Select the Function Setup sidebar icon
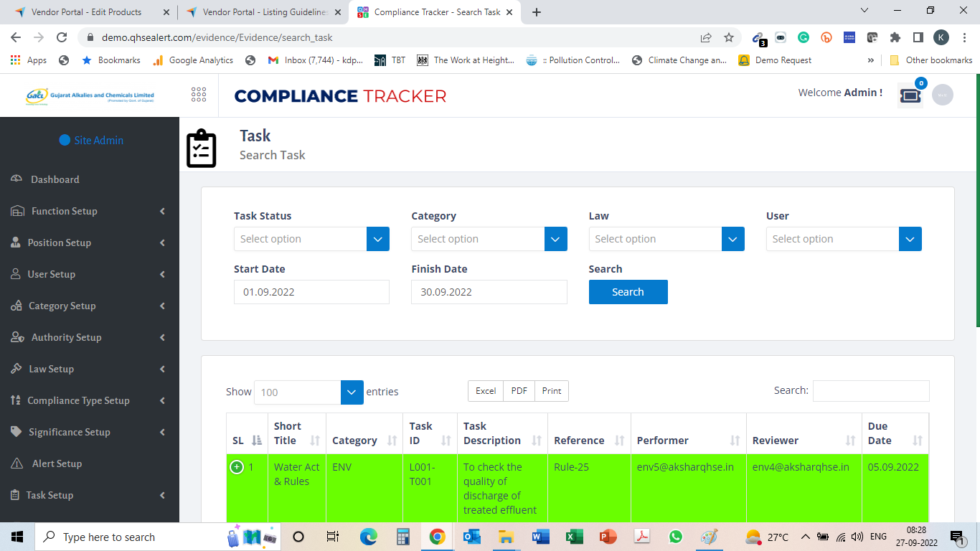This screenshot has height=551, width=980. [x=18, y=211]
